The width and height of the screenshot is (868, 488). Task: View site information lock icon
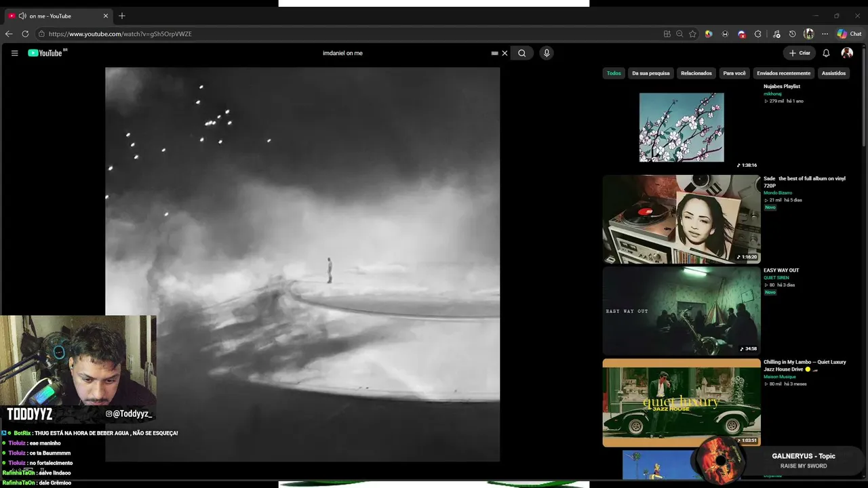(41, 34)
